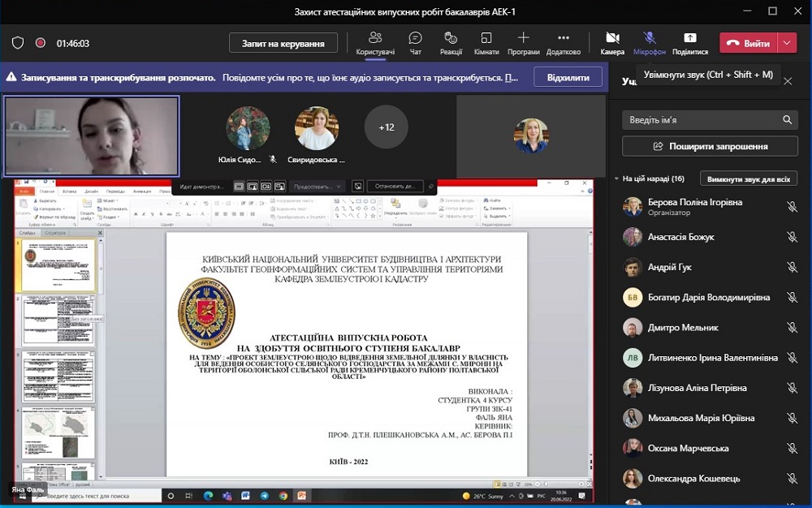The height and width of the screenshot is (508, 812).
Task: Open the Предоставить control dropdown
Action: 317,186
